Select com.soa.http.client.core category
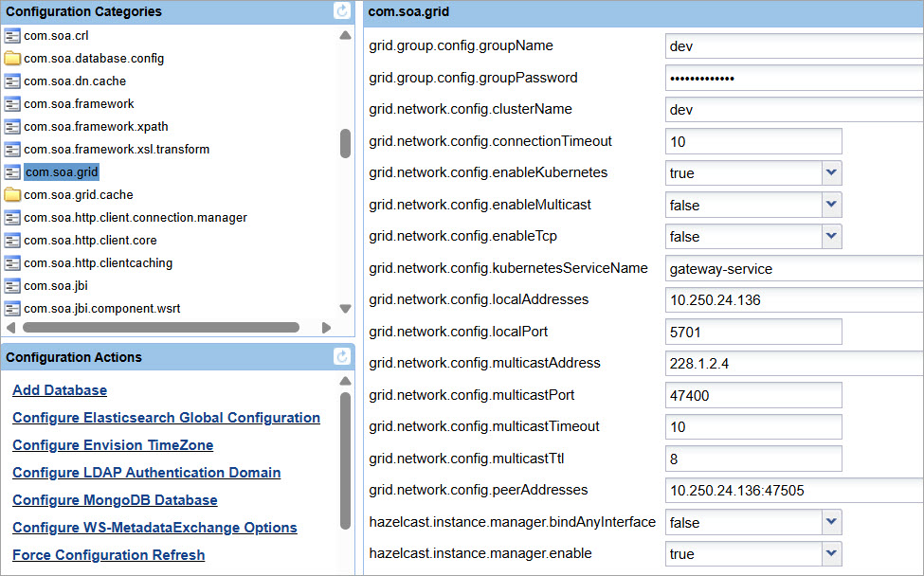 pos(90,241)
